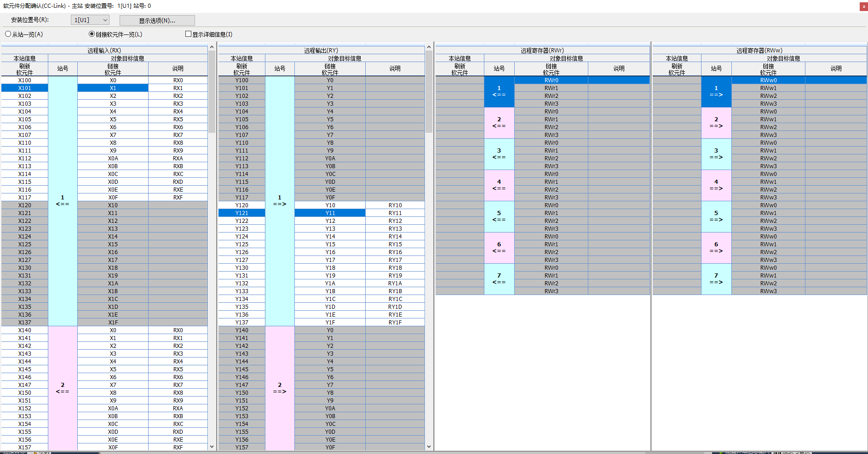Image resolution: width=868 pixels, height=454 pixels.
Task: Click the 显示选项(N)... button
Action: click(x=157, y=20)
